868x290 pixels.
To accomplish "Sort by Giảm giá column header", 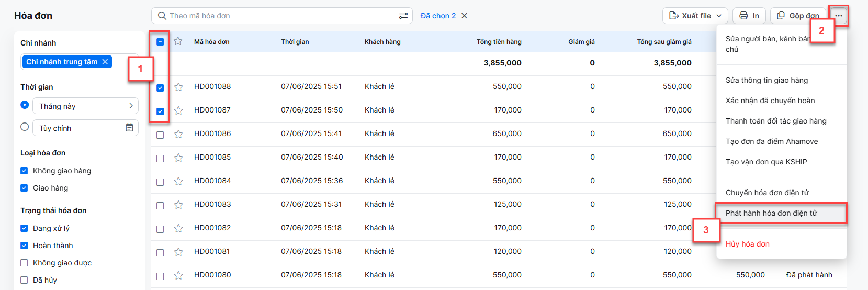I will 581,42.
